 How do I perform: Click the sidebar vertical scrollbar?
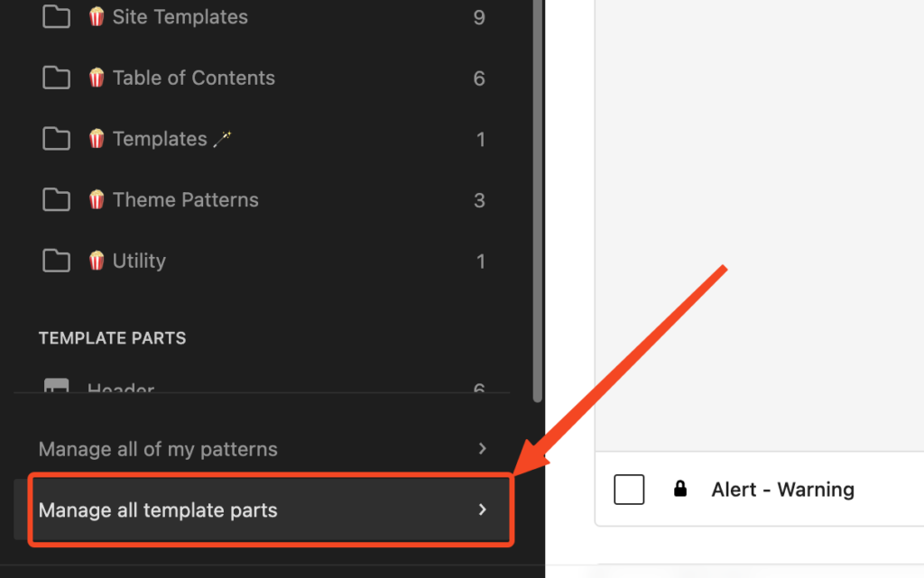pyautogui.click(x=537, y=200)
